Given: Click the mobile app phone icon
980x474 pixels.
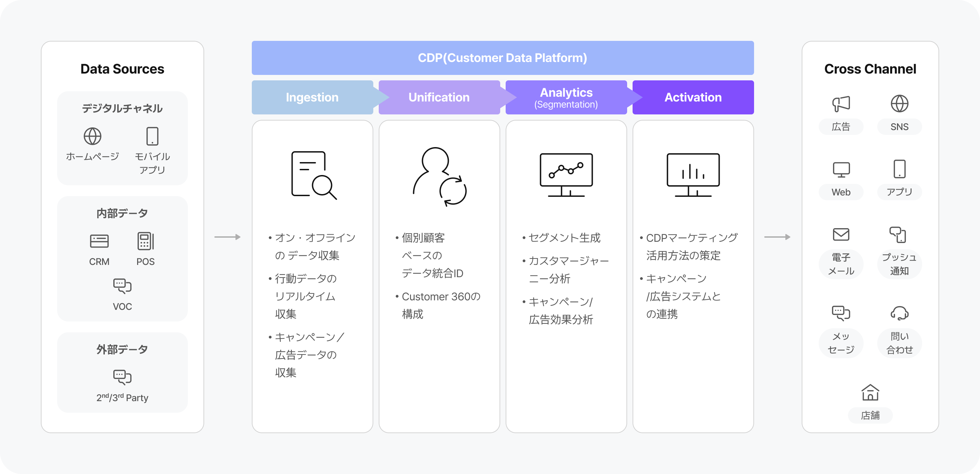Looking at the screenshot, I should coord(152,136).
